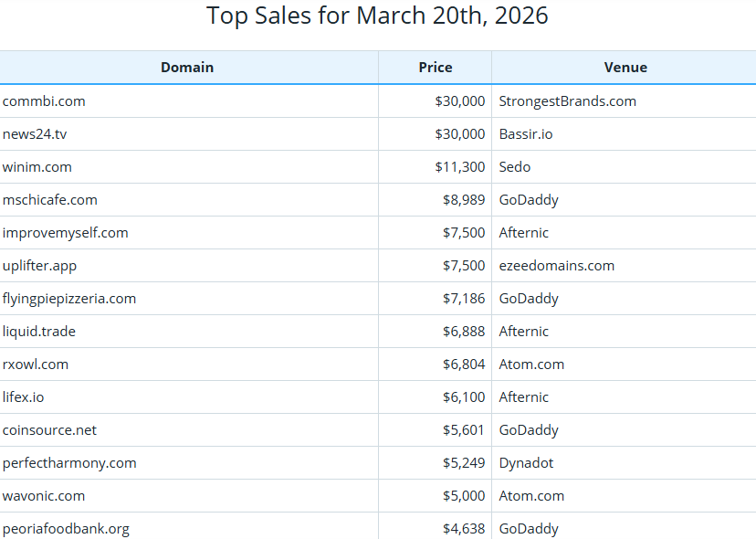
Task: Click the rxowl.com domain link
Action: click(x=34, y=364)
